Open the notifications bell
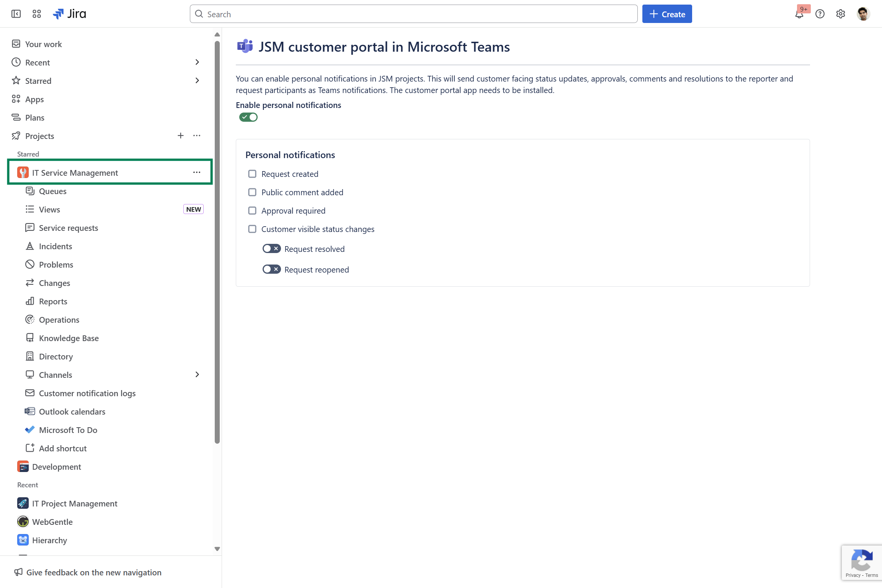Screen dimensions: 882x588 (799, 15)
